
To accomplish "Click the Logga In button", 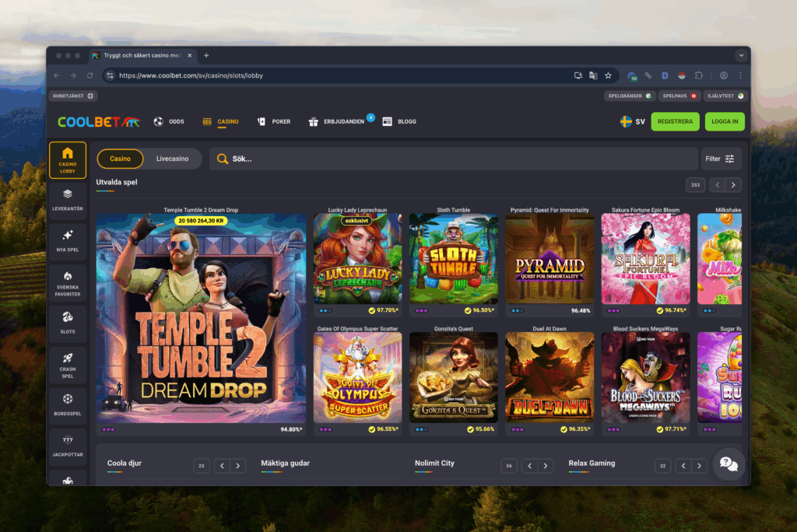I will [x=725, y=122].
